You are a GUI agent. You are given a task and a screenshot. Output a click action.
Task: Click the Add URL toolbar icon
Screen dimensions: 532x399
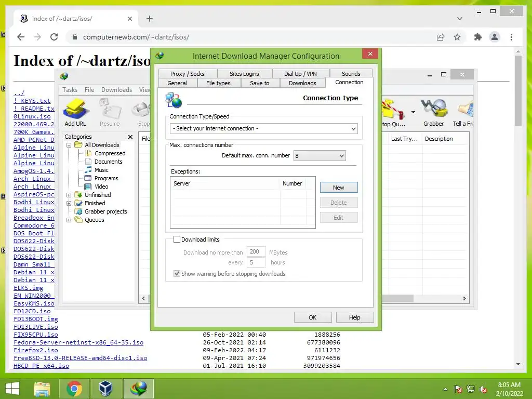(x=75, y=112)
